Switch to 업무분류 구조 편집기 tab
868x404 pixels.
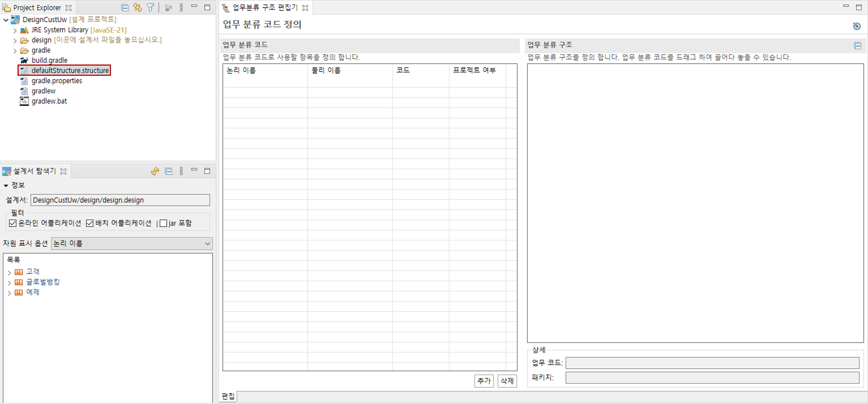pyautogui.click(x=265, y=8)
